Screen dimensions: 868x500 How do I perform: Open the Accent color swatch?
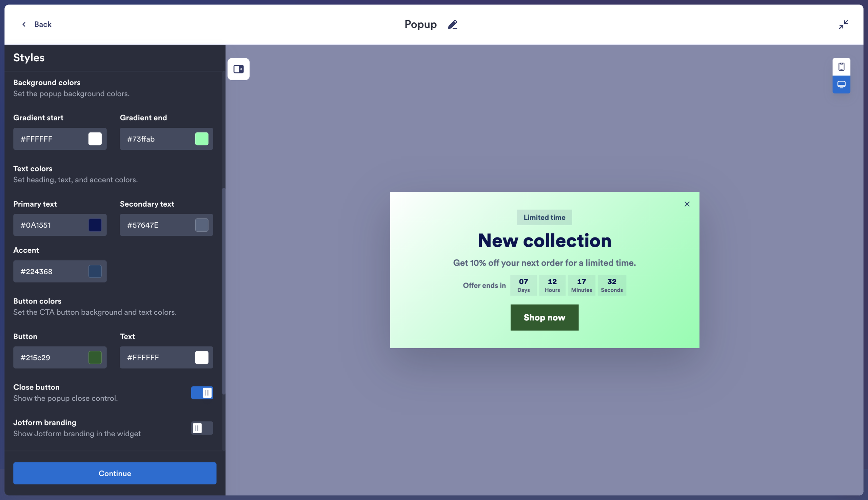coord(95,271)
